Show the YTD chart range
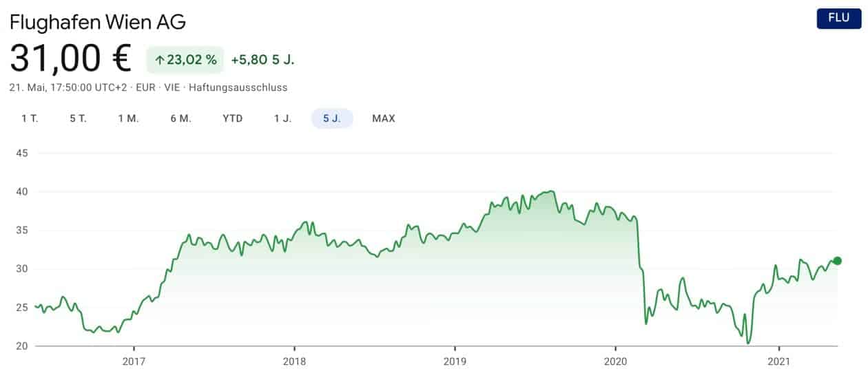The width and height of the screenshot is (868, 371). point(233,118)
